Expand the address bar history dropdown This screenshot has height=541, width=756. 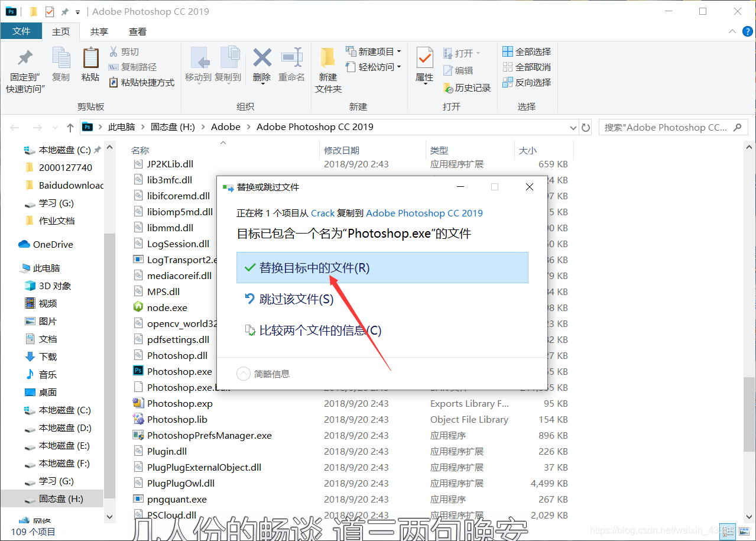573,127
